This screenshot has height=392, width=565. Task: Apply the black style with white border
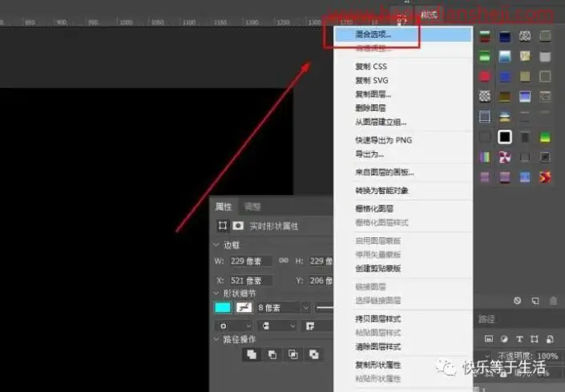505,137
